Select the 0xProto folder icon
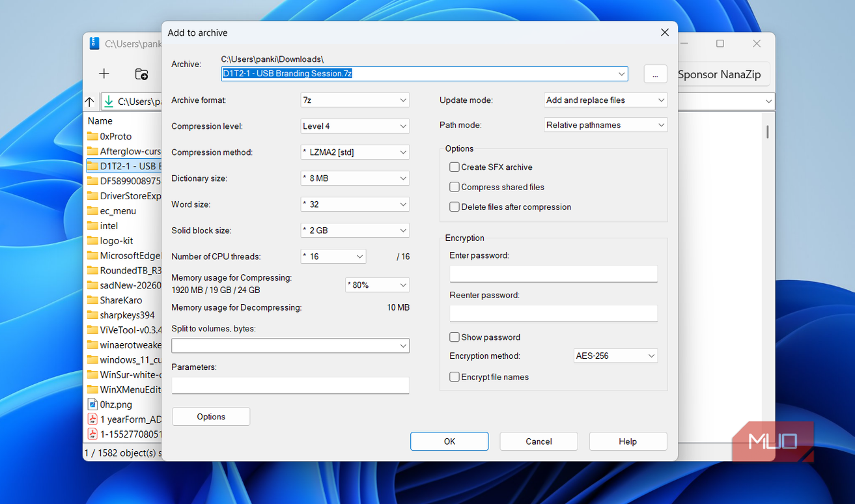The image size is (855, 504). point(92,136)
